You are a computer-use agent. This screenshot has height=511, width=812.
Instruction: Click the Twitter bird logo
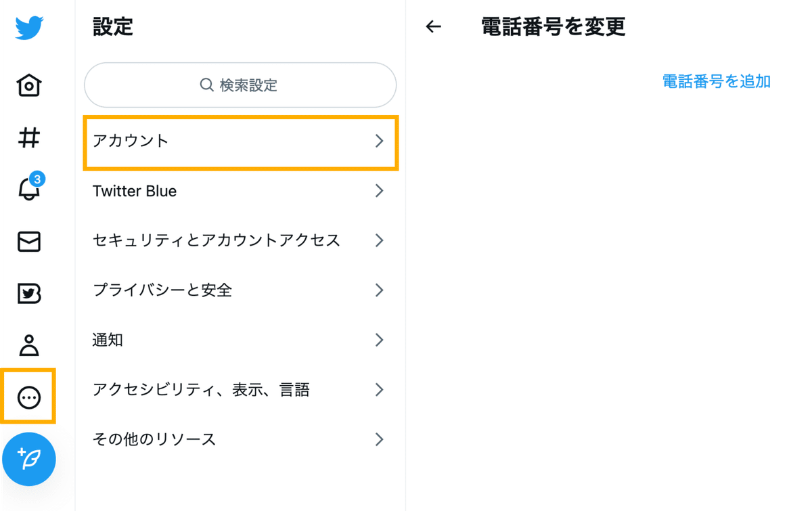(29, 28)
